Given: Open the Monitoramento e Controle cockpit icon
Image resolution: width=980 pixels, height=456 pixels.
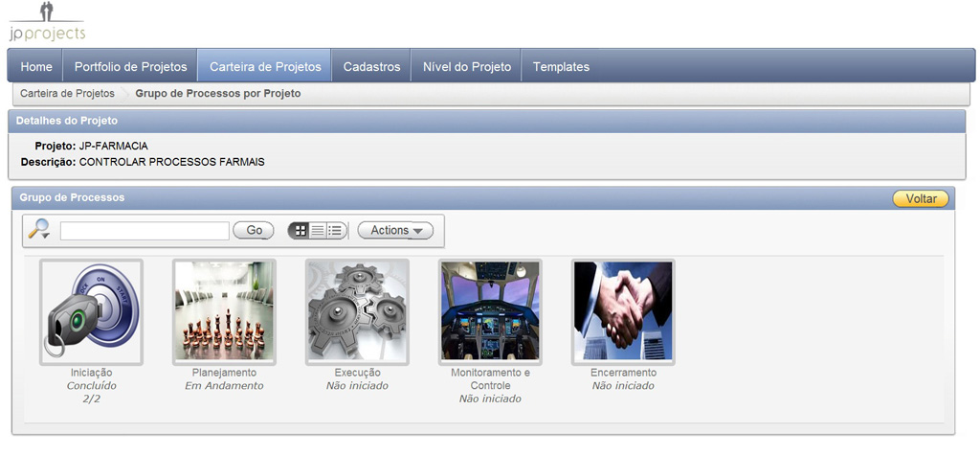Looking at the screenshot, I should (x=490, y=311).
